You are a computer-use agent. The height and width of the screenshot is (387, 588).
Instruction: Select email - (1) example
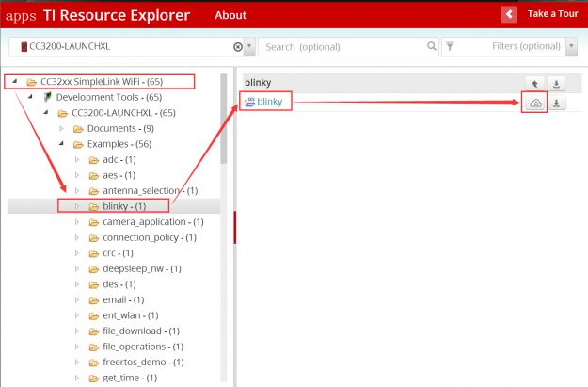(123, 300)
